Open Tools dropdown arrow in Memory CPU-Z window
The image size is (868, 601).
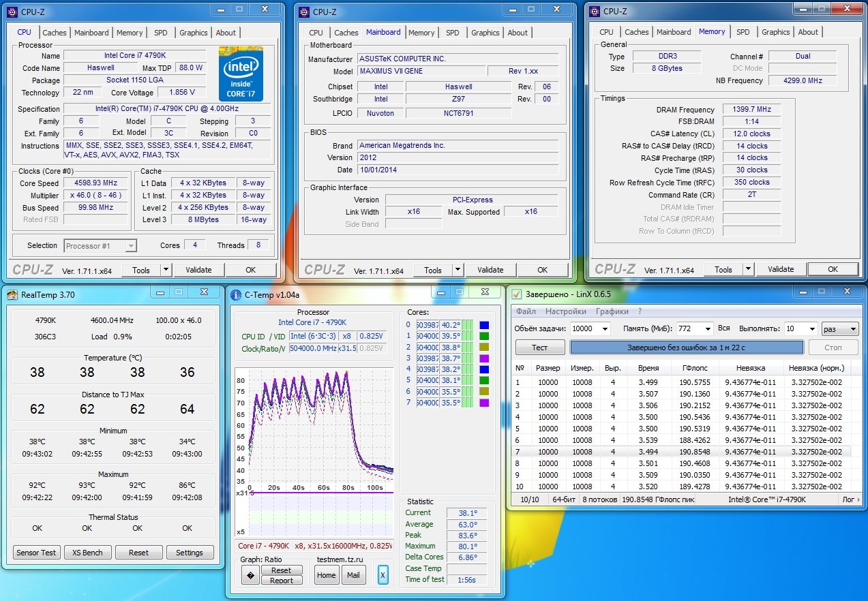748,269
